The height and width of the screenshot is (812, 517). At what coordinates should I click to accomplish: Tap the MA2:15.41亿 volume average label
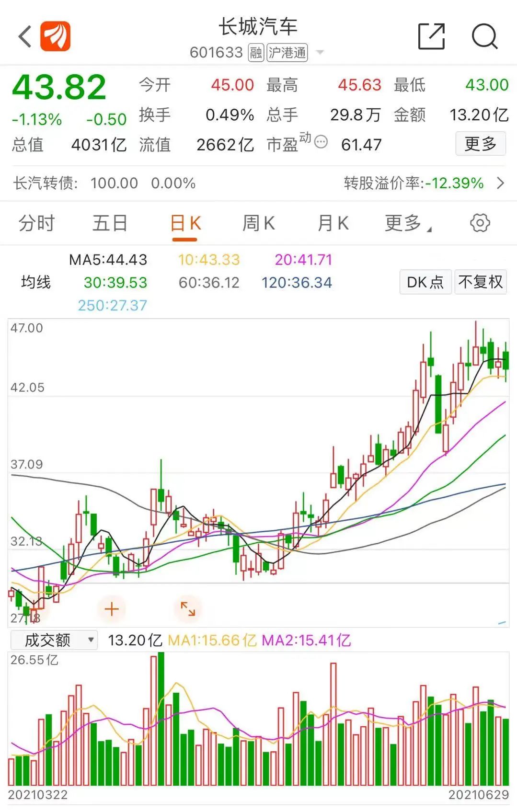306,640
